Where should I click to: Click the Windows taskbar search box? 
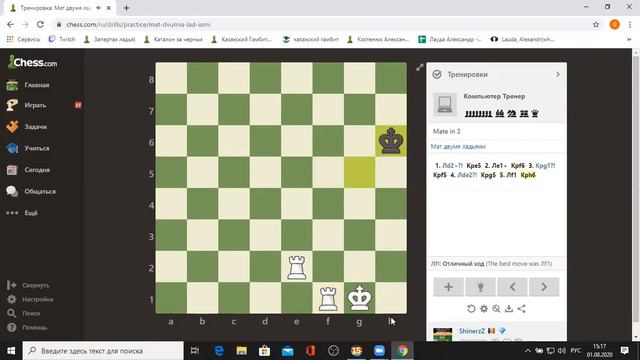(103, 351)
